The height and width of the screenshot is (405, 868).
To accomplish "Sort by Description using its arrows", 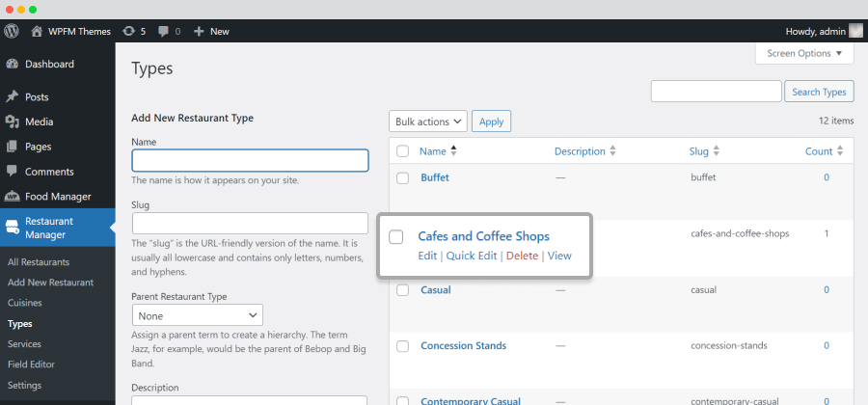I will point(612,151).
